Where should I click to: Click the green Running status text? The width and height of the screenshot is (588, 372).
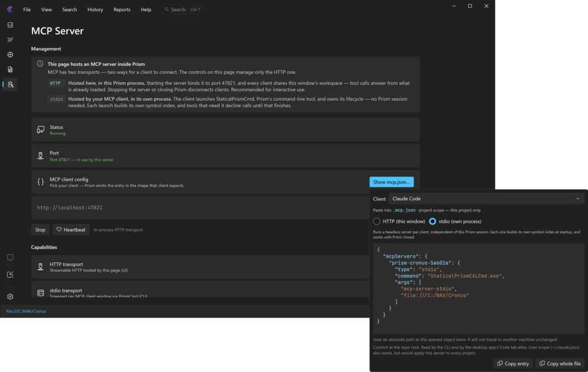point(57,133)
